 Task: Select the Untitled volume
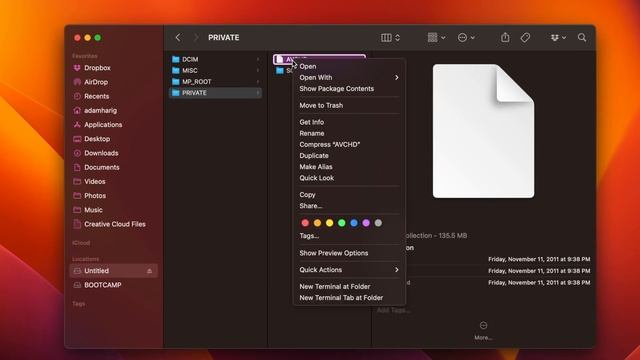114,271
